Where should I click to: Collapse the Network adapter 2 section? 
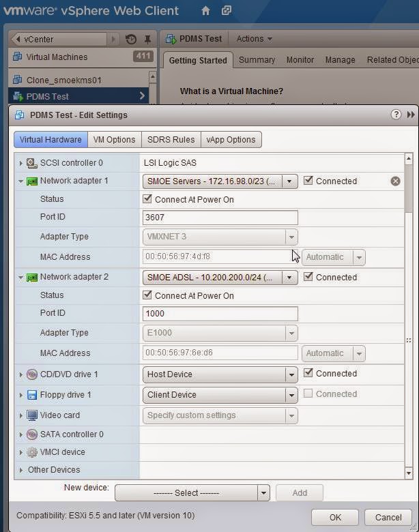click(20, 278)
